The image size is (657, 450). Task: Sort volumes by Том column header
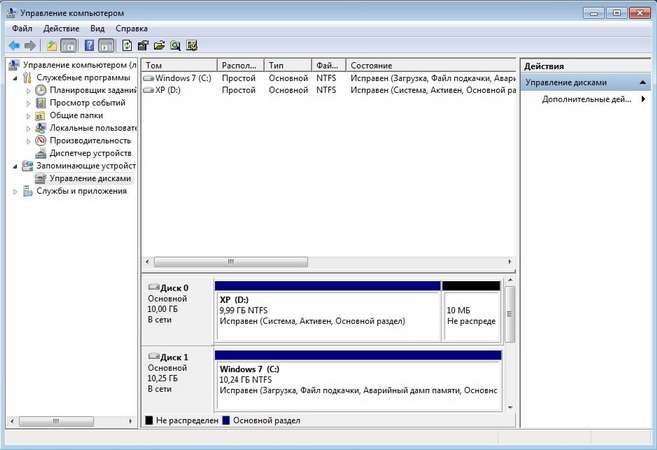[179, 65]
